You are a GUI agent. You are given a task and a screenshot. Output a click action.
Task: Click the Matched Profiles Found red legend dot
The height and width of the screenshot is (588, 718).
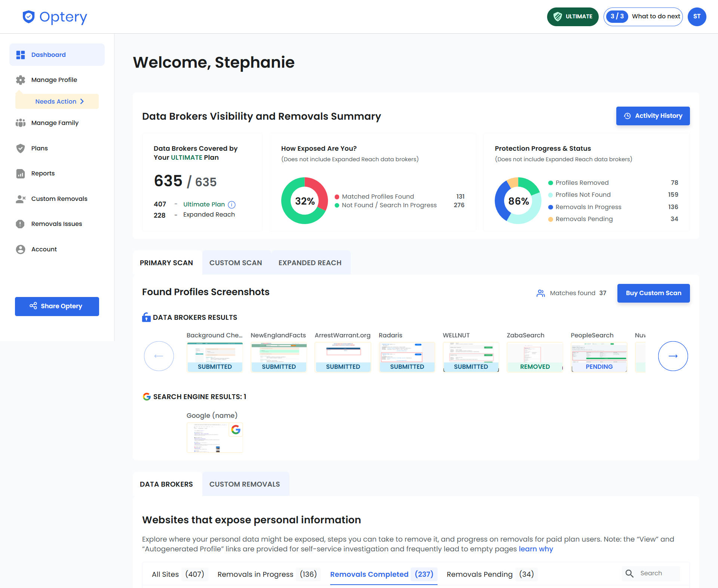click(x=337, y=197)
